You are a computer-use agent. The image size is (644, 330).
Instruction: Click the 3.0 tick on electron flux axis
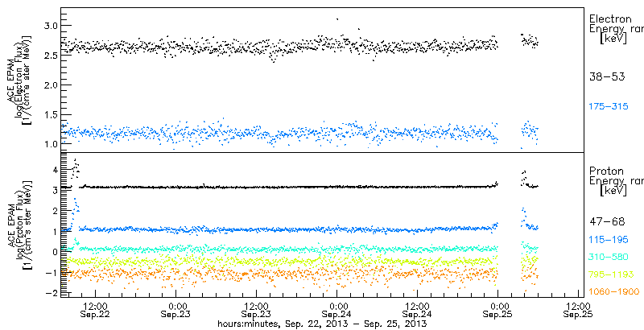(x=49, y=26)
